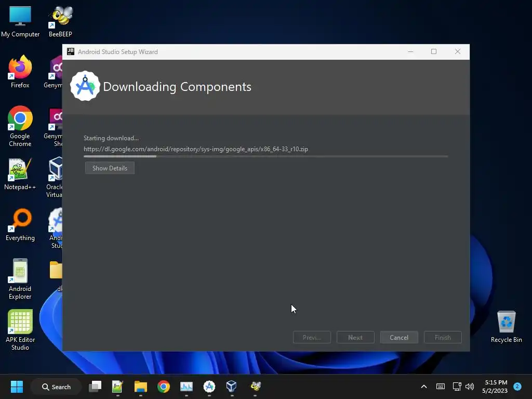
Task: Open Google Chrome desktop shortcut
Action: pyautogui.click(x=20, y=126)
